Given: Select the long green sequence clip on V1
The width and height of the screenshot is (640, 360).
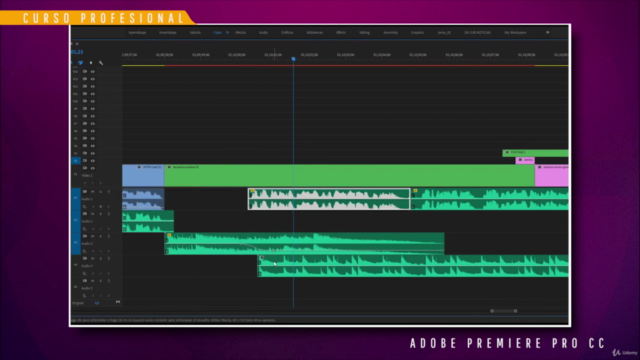Looking at the screenshot, I should (349, 176).
